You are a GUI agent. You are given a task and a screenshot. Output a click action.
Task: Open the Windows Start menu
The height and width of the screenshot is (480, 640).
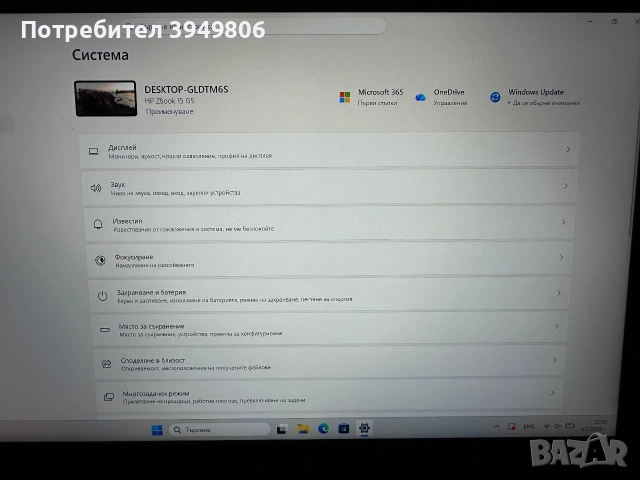click(x=157, y=430)
